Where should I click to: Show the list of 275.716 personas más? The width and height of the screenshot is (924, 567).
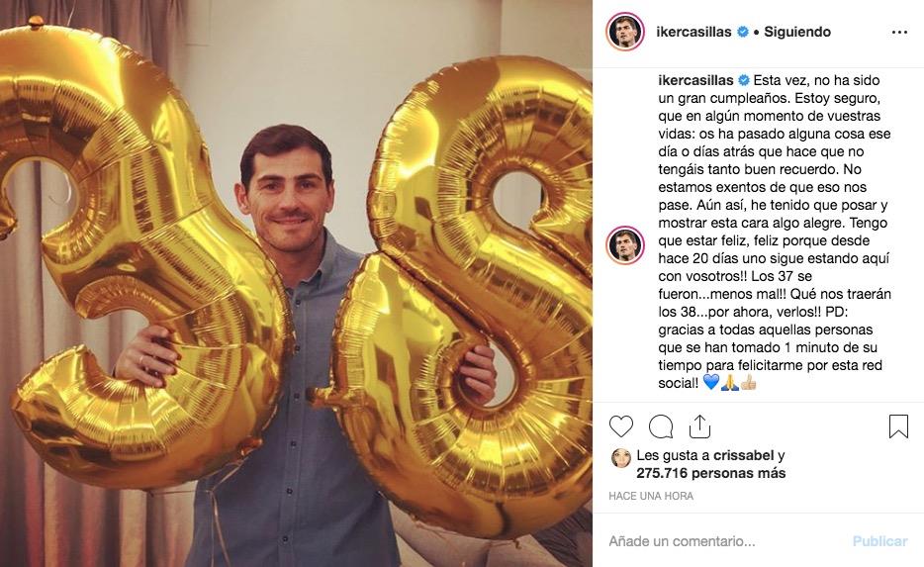point(710,473)
